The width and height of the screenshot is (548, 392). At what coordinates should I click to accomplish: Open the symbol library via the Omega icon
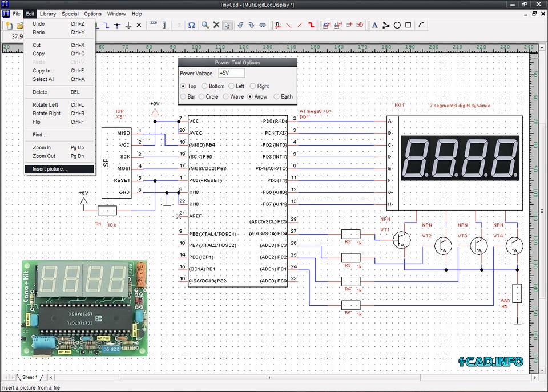[192, 25]
